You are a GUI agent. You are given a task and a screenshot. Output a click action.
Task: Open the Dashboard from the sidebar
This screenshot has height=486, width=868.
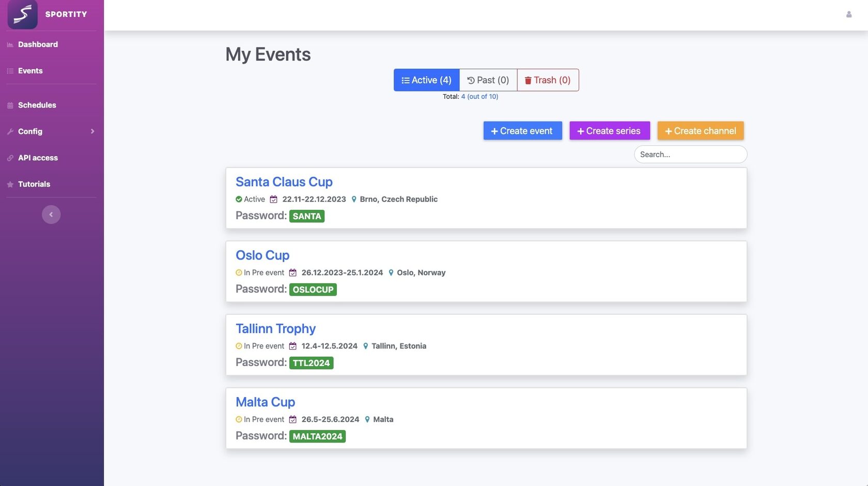tap(38, 44)
